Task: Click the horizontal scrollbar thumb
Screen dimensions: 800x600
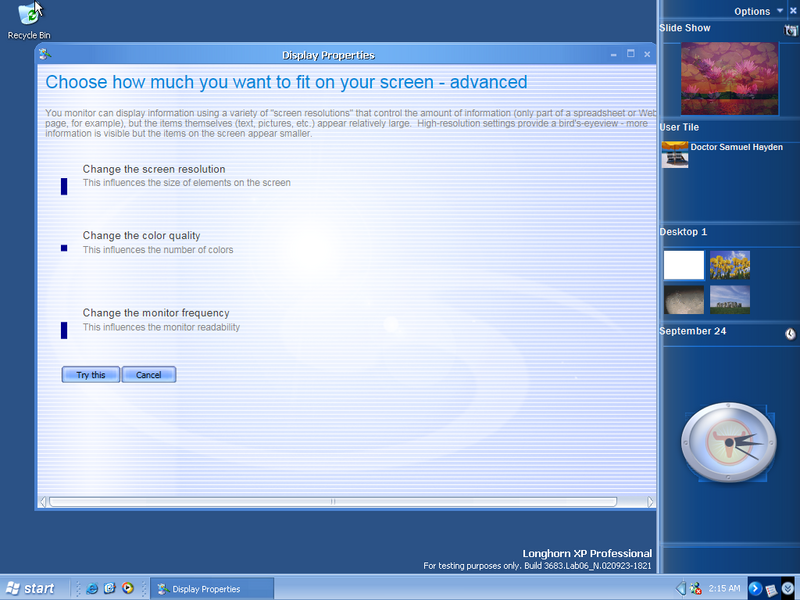Action: pyautogui.click(x=333, y=502)
